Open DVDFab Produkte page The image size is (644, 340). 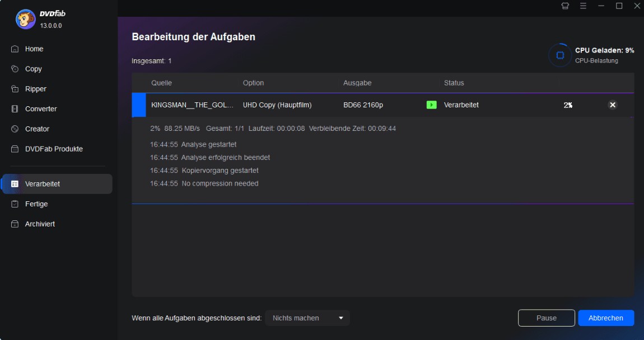pos(54,149)
